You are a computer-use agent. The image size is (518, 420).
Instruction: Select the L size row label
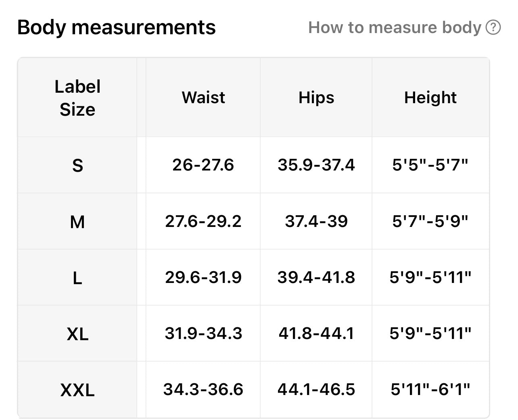click(x=77, y=278)
